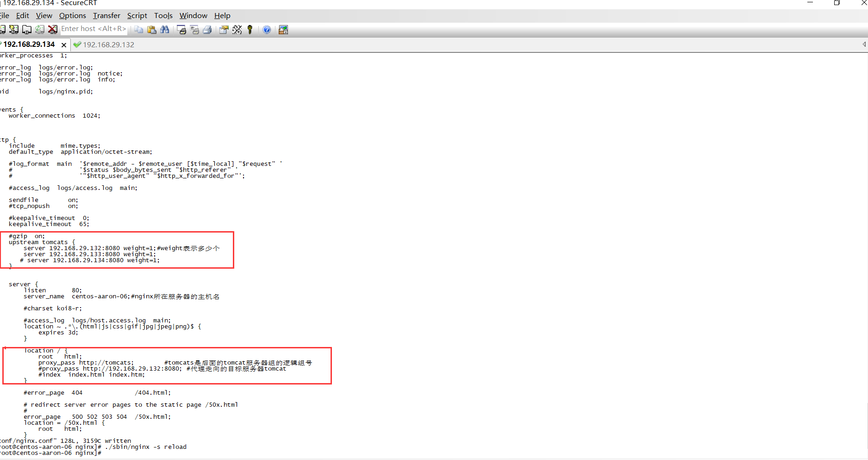This screenshot has height=460, width=868.
Task: Open Find with the binoculars icon
Action: tap(164, 30)
